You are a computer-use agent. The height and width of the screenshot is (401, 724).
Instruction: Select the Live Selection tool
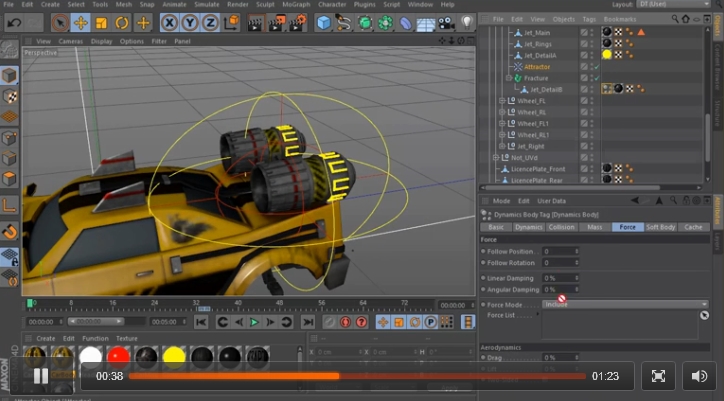pos(60,23)
